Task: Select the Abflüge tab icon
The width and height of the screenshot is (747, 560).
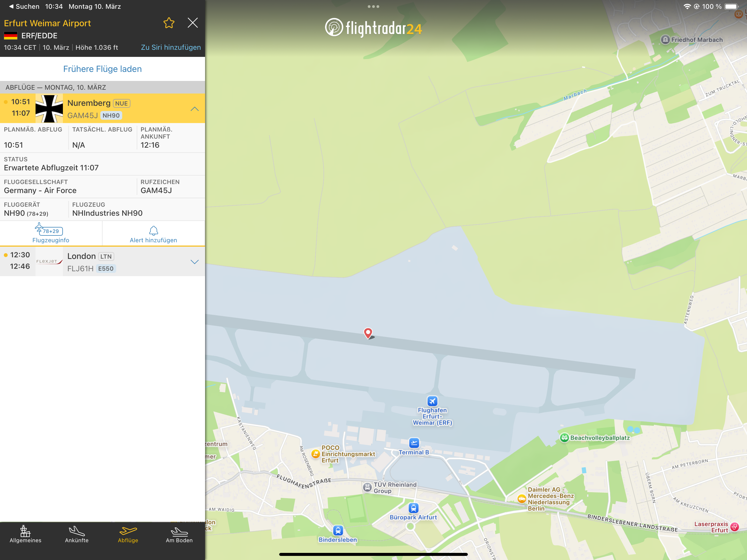Action: [x=128, y=531]
